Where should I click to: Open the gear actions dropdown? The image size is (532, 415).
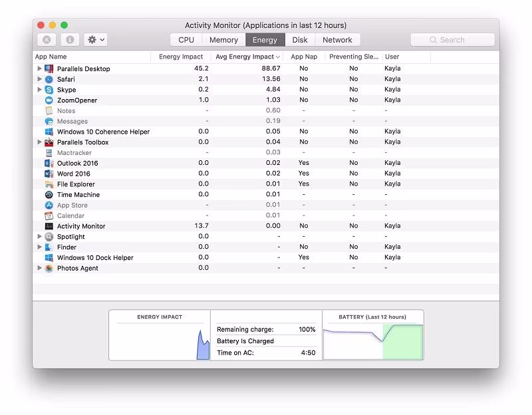96,40
